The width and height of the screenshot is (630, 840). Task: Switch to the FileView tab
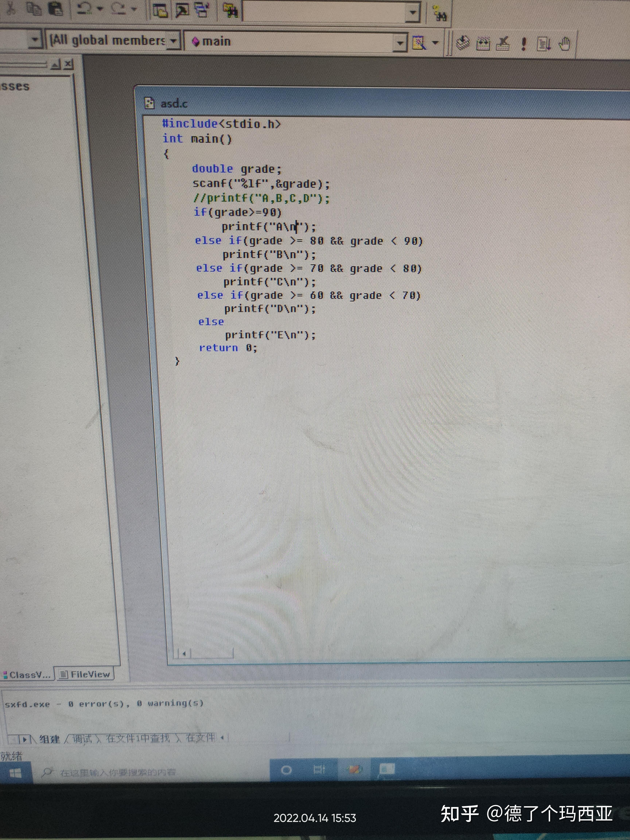tap(85, 674)
